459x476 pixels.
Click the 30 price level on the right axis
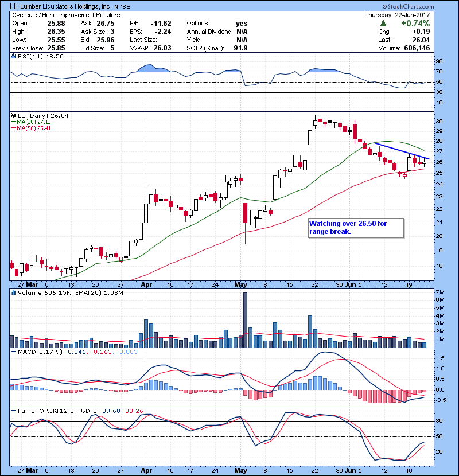tap(439, 122)
